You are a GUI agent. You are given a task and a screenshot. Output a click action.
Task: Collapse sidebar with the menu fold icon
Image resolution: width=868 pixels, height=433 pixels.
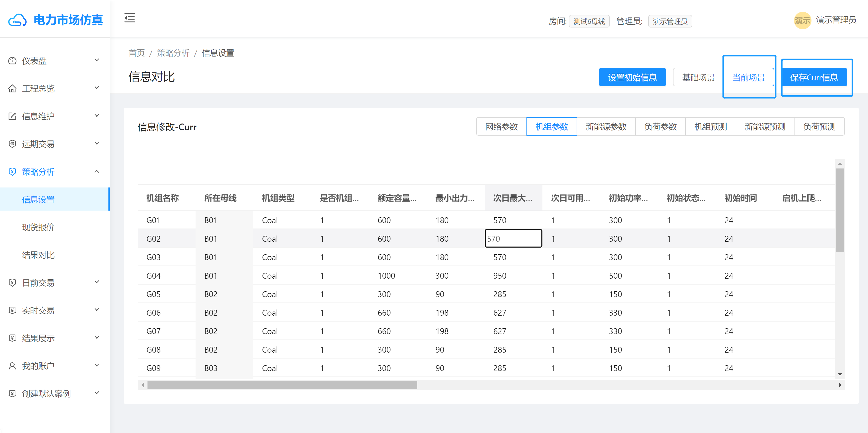tap(130, 18)
